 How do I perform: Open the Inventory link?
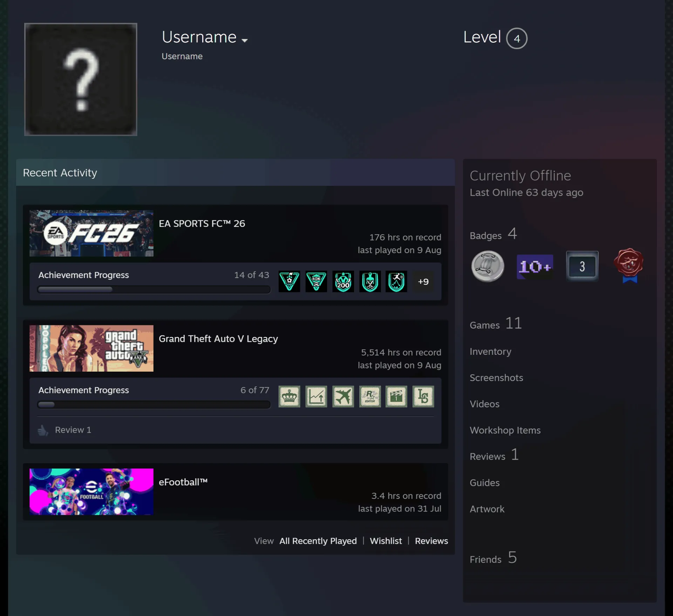(x=490, y=352)
